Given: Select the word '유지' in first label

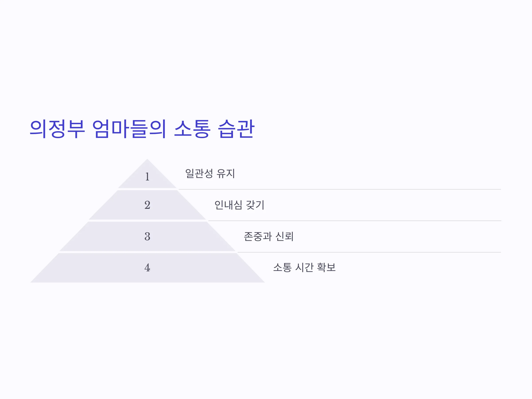Looking at the screenshot, I should click(226, 173).
